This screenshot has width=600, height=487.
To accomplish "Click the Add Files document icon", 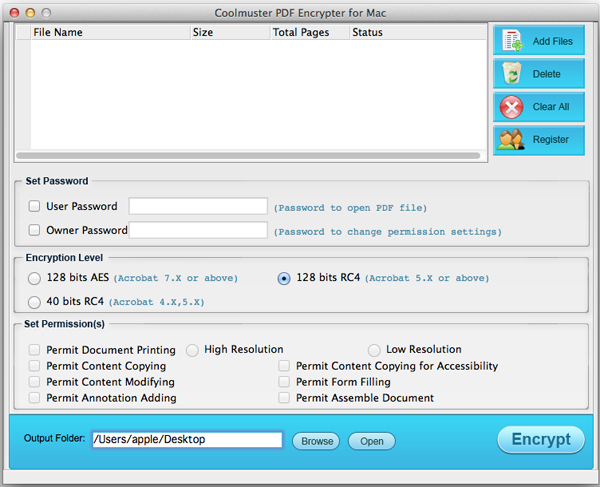I will click(x=512, y=40).
